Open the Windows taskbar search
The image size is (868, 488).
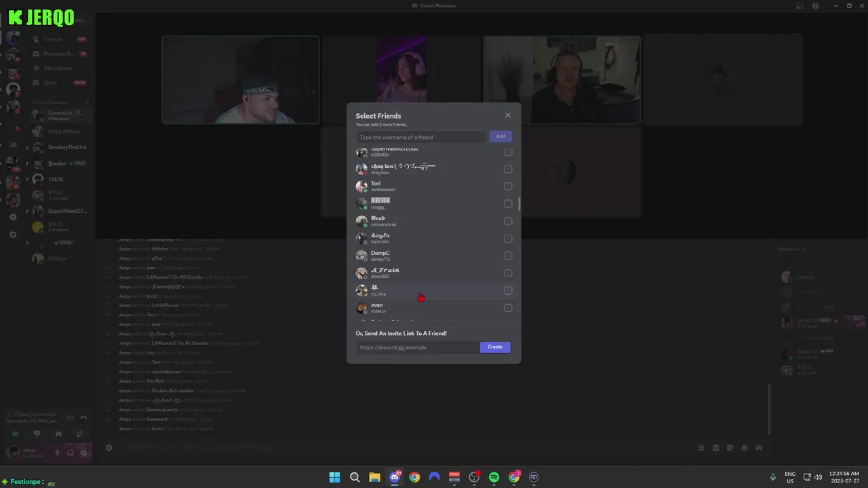click(x=355, y=477)
